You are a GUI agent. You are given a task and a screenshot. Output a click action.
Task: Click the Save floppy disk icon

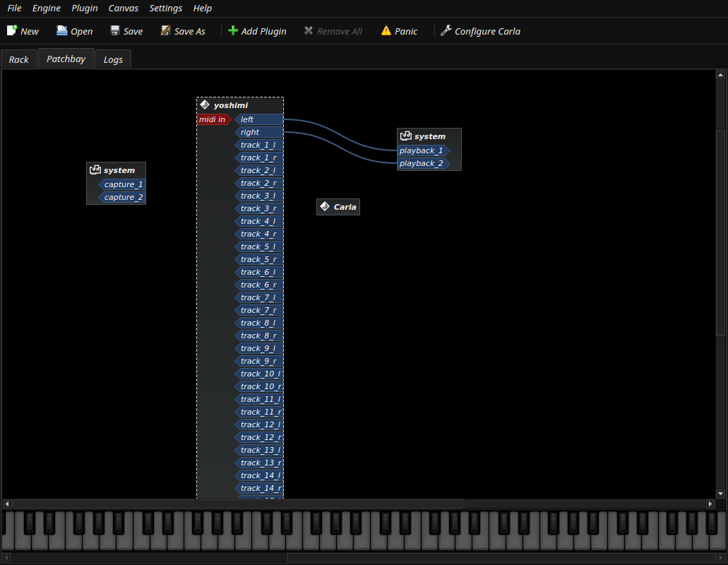(114, 30)
